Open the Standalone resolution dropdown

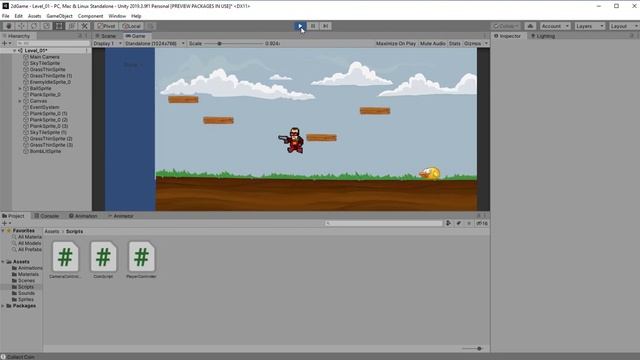[x=155, y=43]
